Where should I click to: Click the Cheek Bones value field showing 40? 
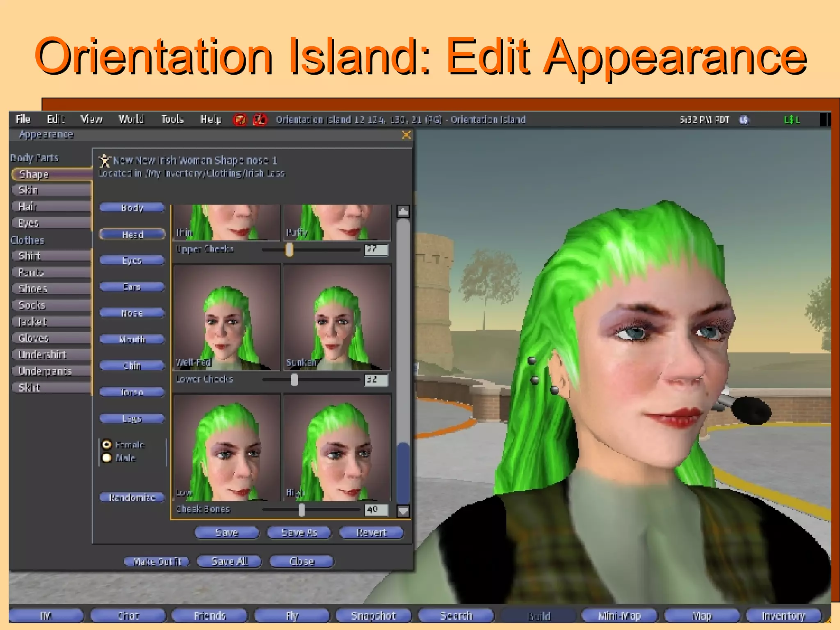click(376, 510)
